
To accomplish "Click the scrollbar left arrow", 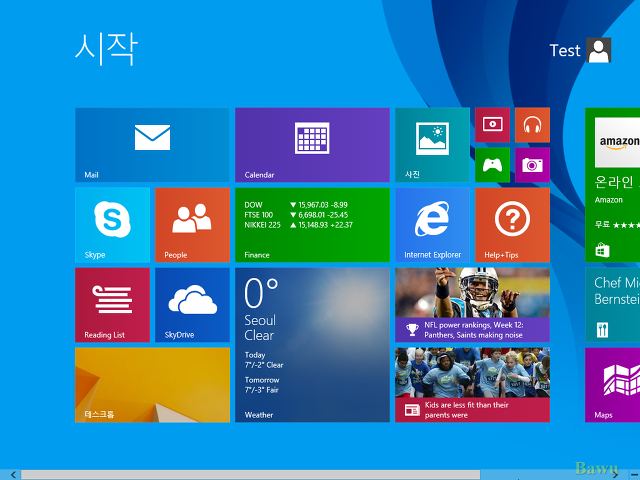I will (13, 475).
